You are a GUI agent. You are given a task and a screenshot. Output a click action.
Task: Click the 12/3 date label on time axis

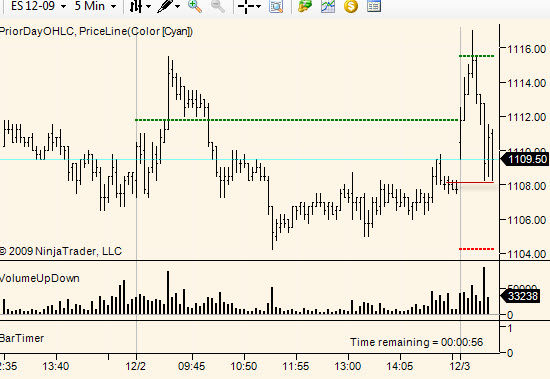460,366
